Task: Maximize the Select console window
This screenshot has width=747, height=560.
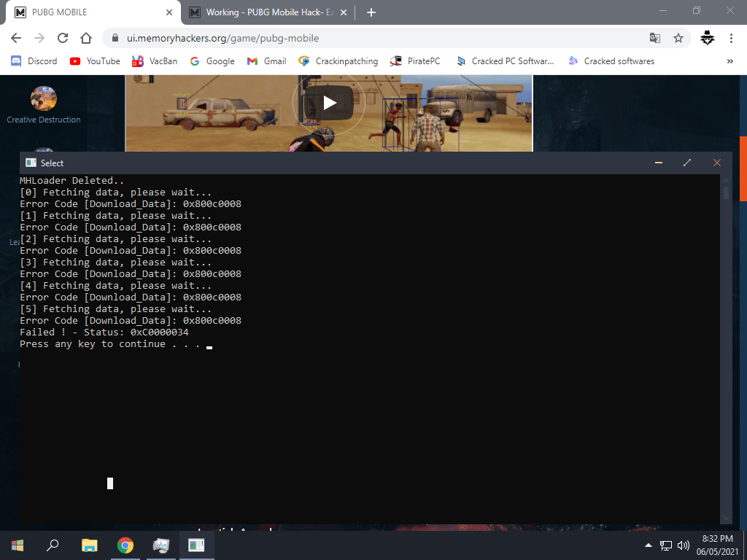Action: [687, 163]
